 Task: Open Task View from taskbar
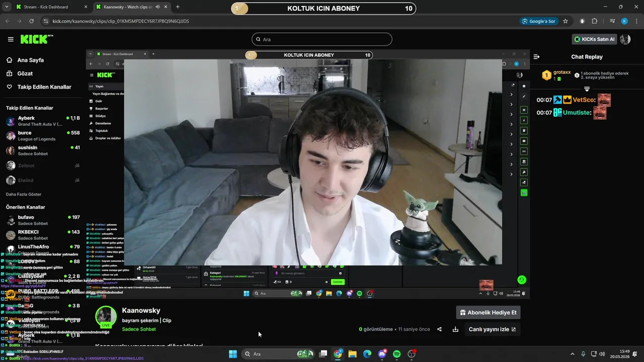(x=324, y=354)
